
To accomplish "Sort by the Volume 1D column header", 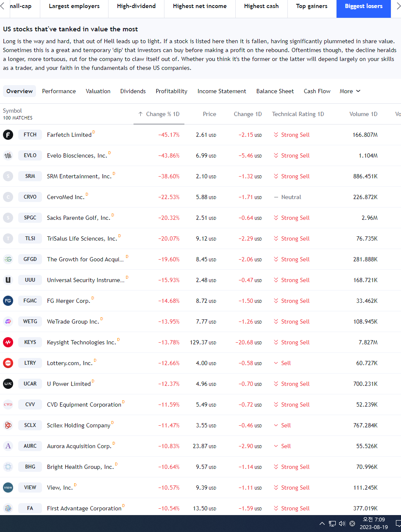I will 363,114.
